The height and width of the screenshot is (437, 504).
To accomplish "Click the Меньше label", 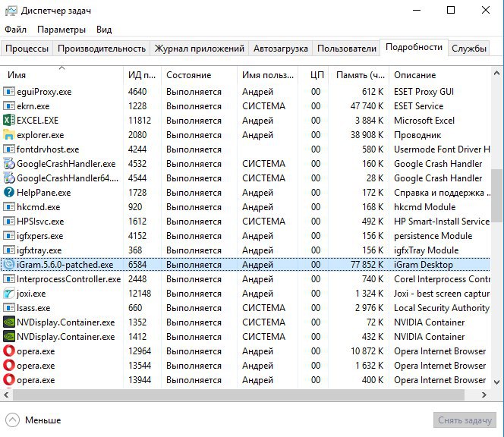I will [43, 420].
